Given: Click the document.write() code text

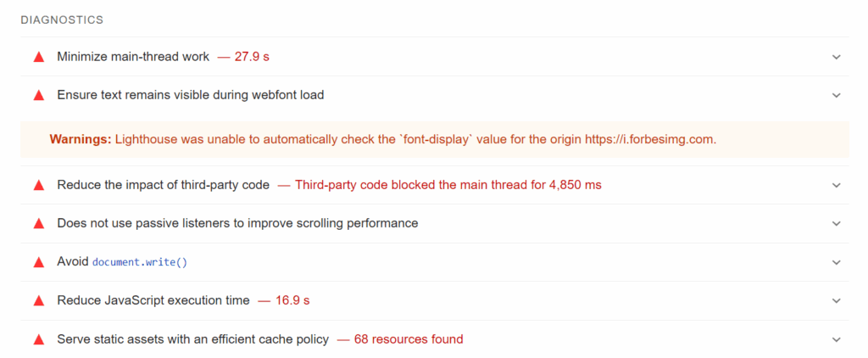Looking at the screenshot, I should coord(139,262).
